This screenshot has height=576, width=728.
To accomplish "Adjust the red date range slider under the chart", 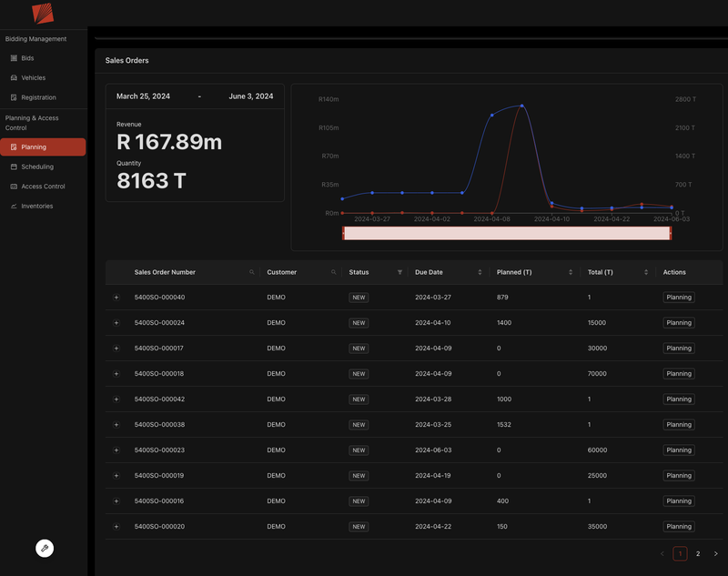I will click(506, 233).
